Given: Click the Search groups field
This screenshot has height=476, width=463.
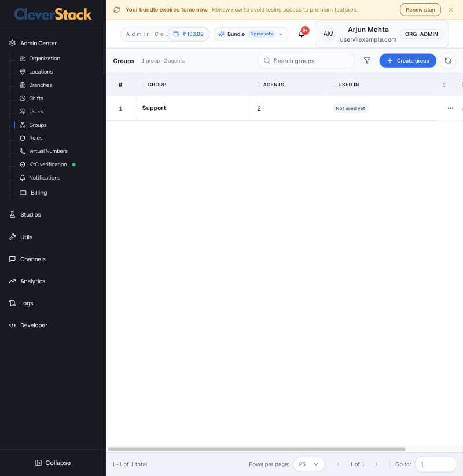Looking at the screenshot, I should [306, 61].
